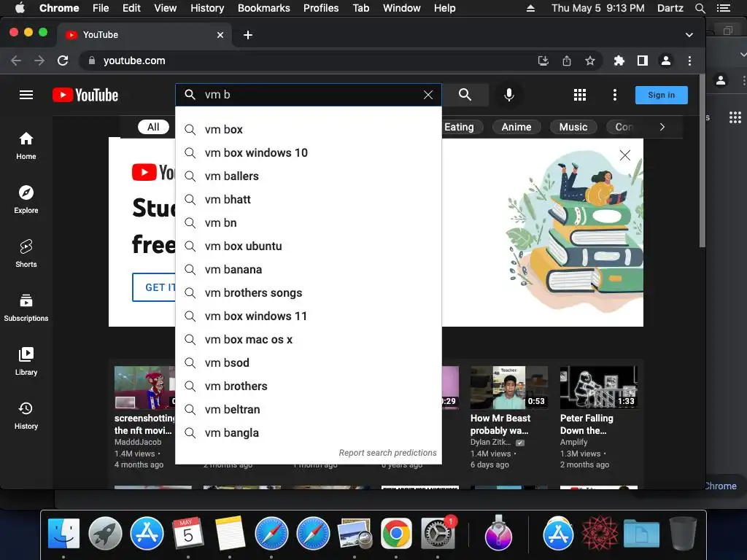Open 'How Mr Beast probably wa...' thumbnail

tap(508, 388)
